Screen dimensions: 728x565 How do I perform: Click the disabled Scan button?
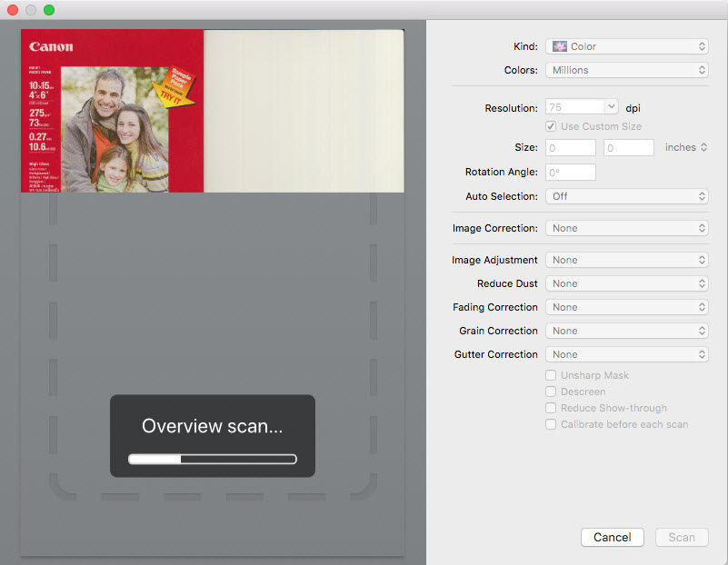[682, 537]
